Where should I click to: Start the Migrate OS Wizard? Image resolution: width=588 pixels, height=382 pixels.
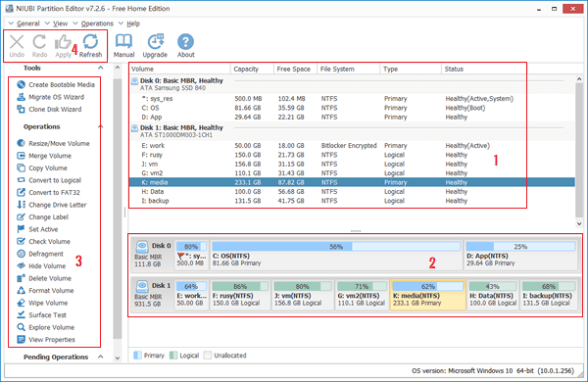(51, 97)
